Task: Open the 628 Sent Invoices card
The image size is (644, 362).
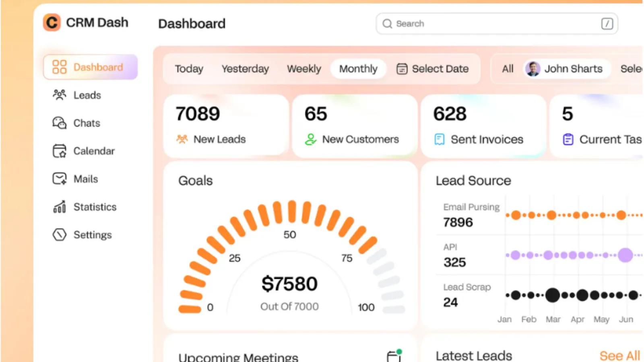Action: pyautogui.click(x=483, y=125)
